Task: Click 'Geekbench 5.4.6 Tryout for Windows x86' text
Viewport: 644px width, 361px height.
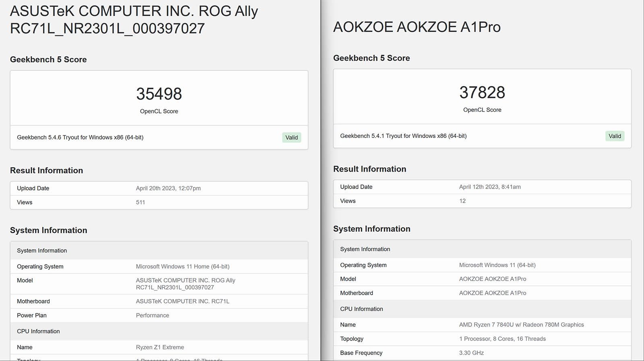Action: [x=80, y=137]
